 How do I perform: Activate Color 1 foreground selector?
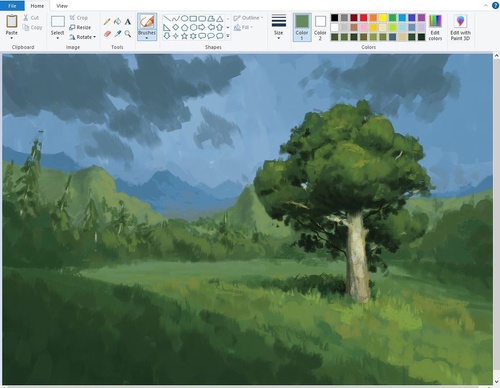click(x=302, y=27)
